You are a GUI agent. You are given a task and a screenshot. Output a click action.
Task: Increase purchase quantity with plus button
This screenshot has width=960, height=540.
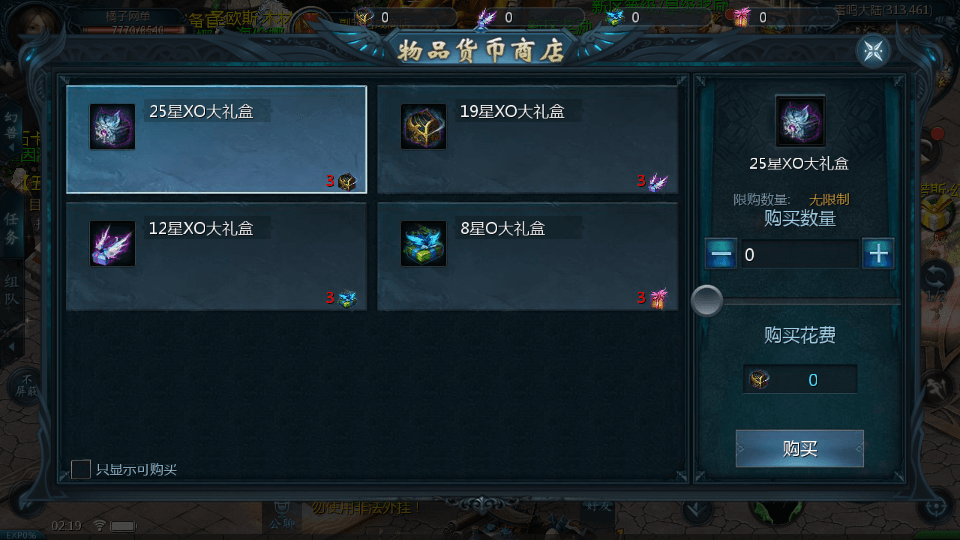(x=878, y=253)
